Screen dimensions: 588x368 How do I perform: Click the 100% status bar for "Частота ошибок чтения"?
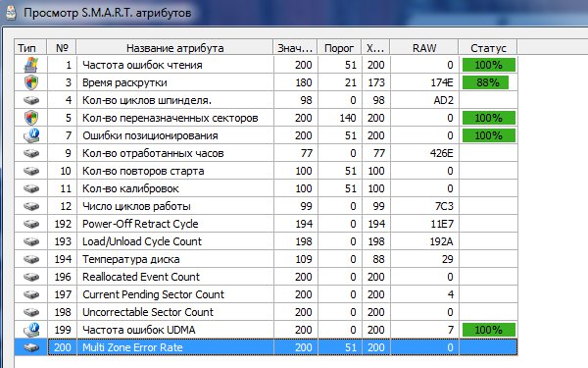click(x=489, y=65)
